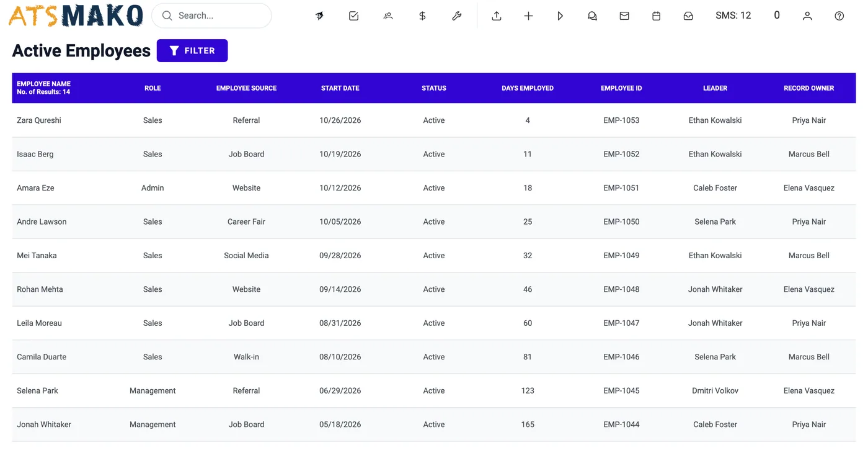Click employee ID EMP-1047

pos(621,323)
